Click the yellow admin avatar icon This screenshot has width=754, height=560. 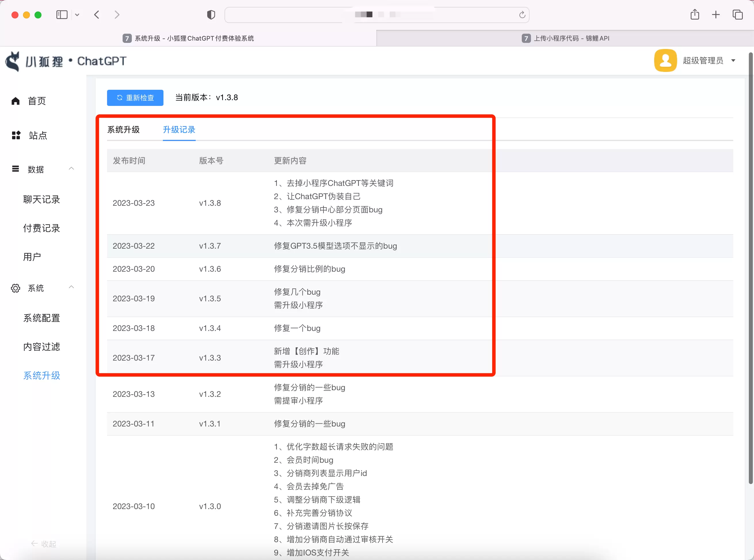tap(665, 60)
